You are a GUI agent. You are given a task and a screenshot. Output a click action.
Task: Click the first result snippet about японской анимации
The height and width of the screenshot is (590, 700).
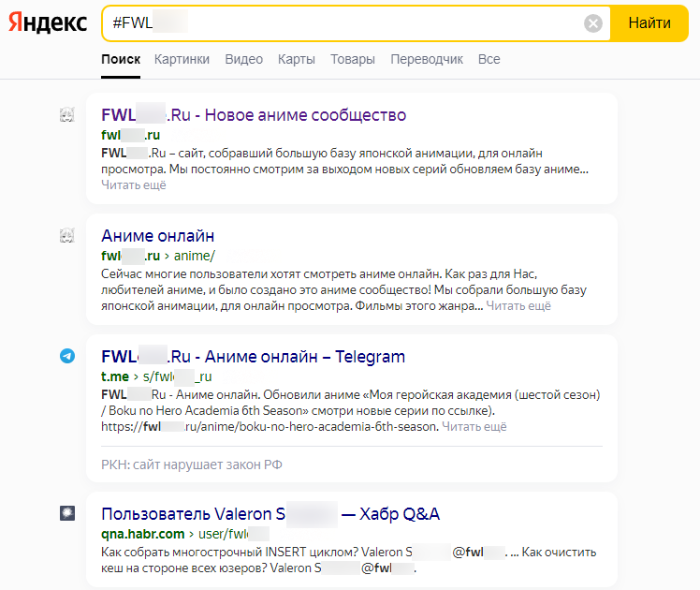(344, 161)
